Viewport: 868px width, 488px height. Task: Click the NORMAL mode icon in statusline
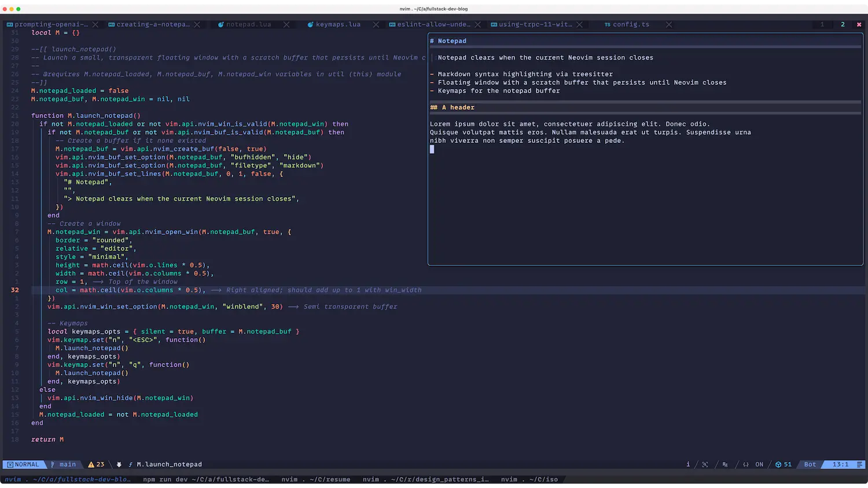coord(10,464)
